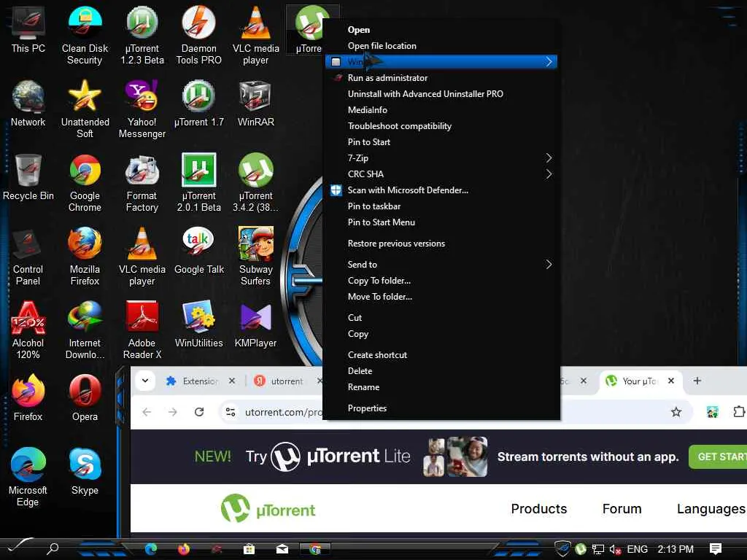This screenshot has width=747, height=560.
Task: Select the µTorrent 1.7 icon
Action: (x=198, y=104)
